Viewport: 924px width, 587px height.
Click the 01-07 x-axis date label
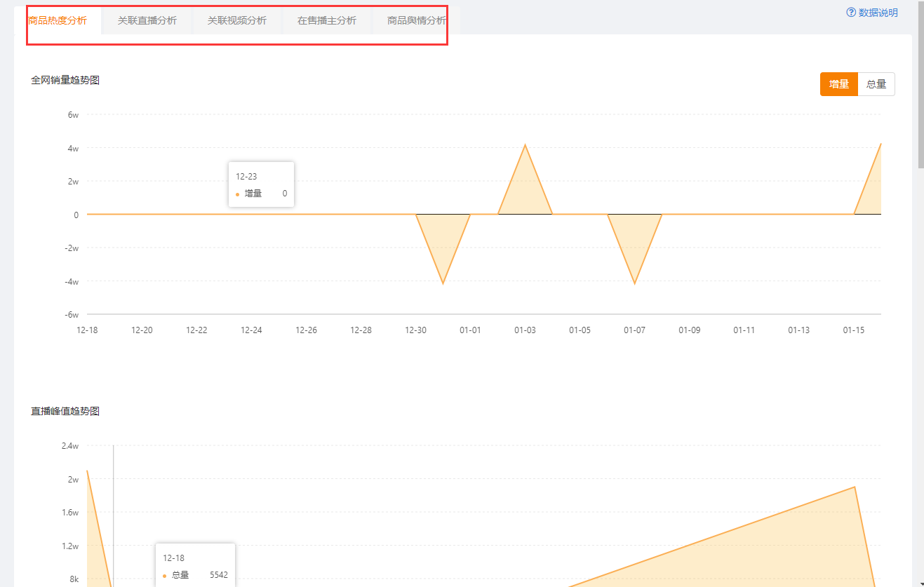point(634,330)
